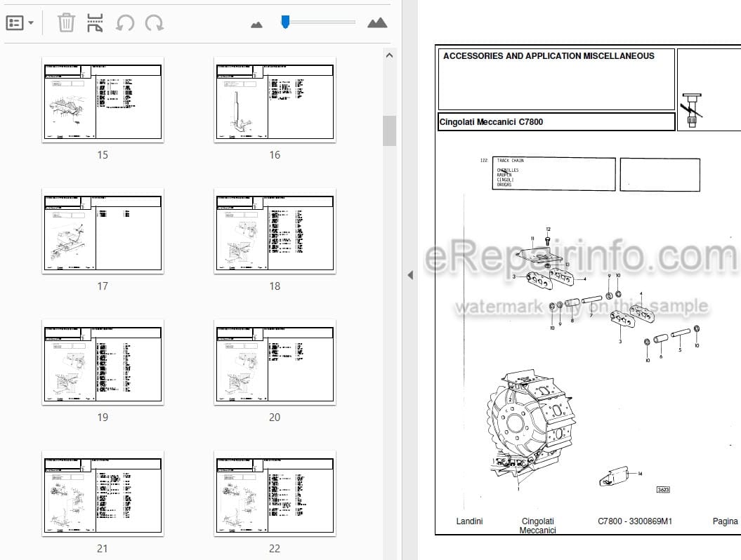Viewport: 741px width, 560px height.
Task: Click the thumbnail panel scroll-up arrow
Action: [x=389, y=55]
